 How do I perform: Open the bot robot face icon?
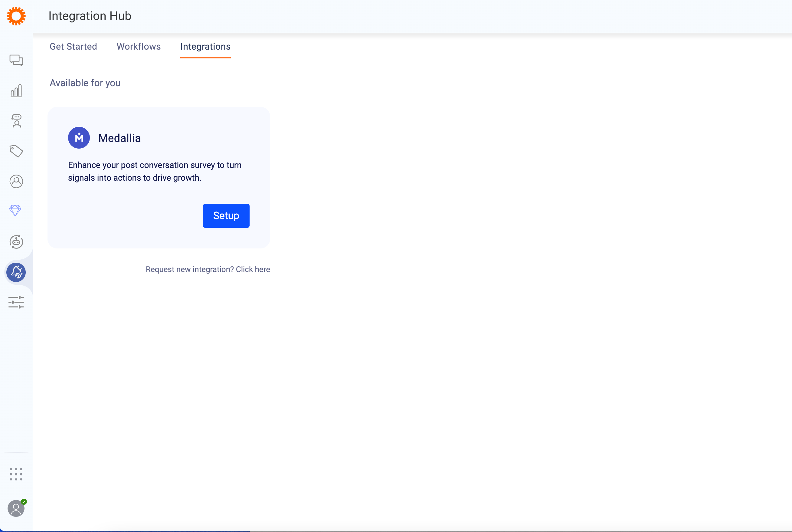16,241
